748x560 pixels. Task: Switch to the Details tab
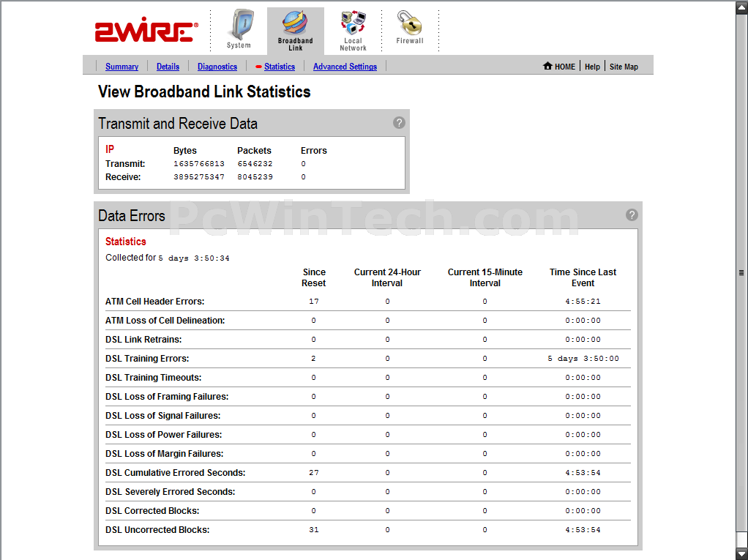tap(168, 67)
